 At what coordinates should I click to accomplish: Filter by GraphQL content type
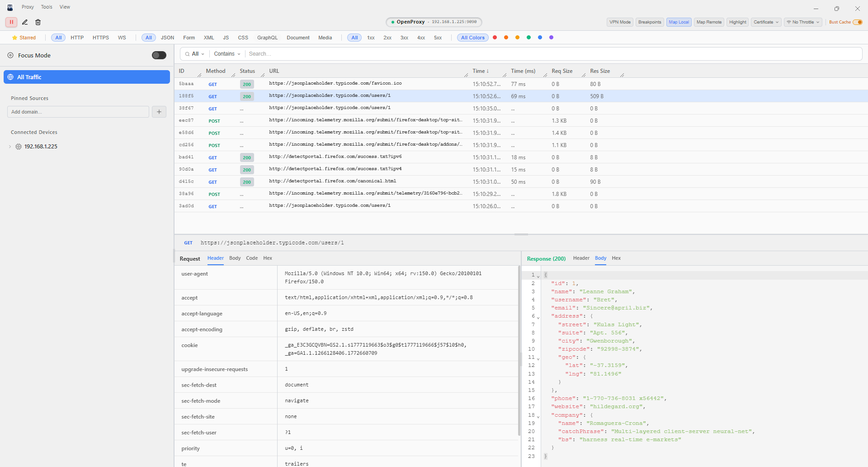[x=267, y=38]
